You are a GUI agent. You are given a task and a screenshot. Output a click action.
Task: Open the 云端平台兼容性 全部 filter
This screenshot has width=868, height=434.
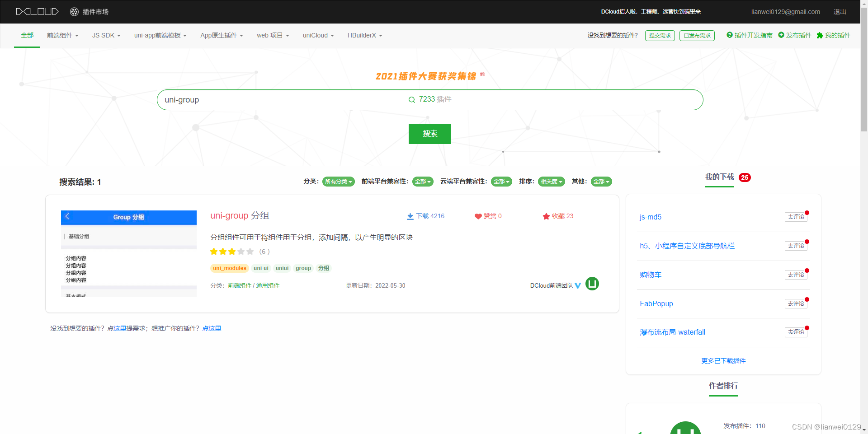tap(501, 182)
